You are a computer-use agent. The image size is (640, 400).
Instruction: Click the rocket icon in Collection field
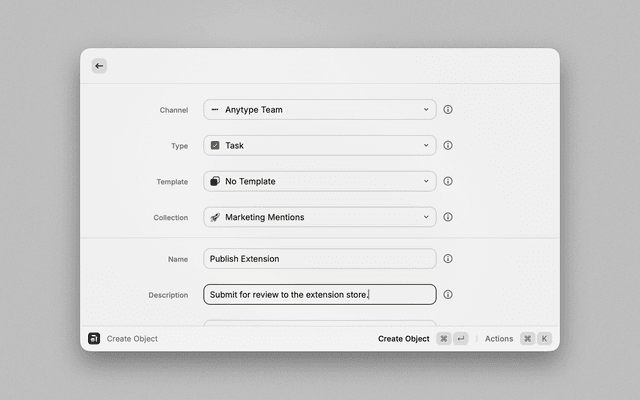(215, 217)
